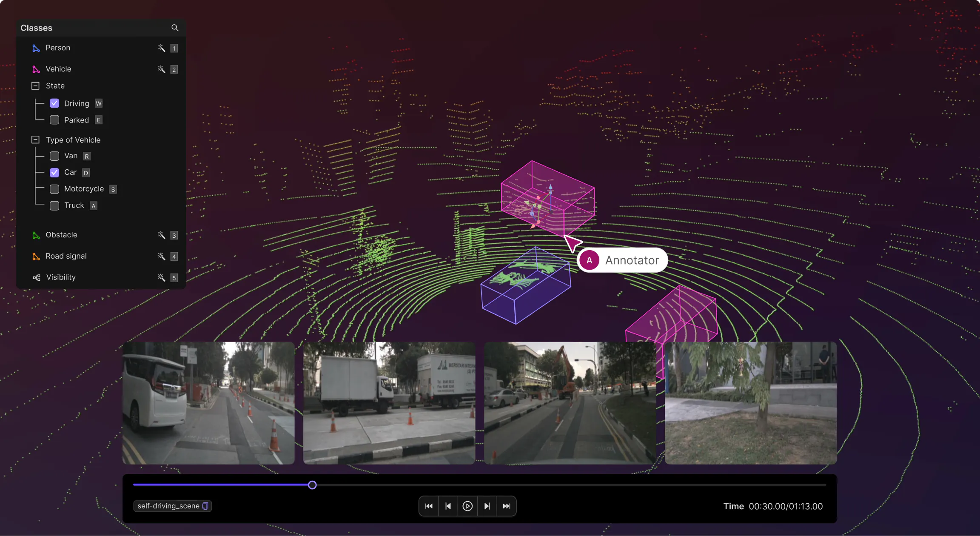Click the self-driving_scene file tag

(x=172, y=506)
